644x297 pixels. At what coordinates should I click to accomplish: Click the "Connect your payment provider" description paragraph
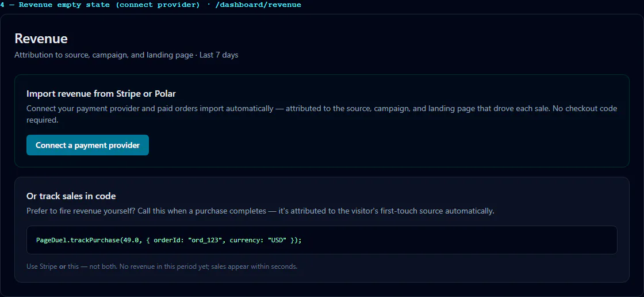pos(321,115)
